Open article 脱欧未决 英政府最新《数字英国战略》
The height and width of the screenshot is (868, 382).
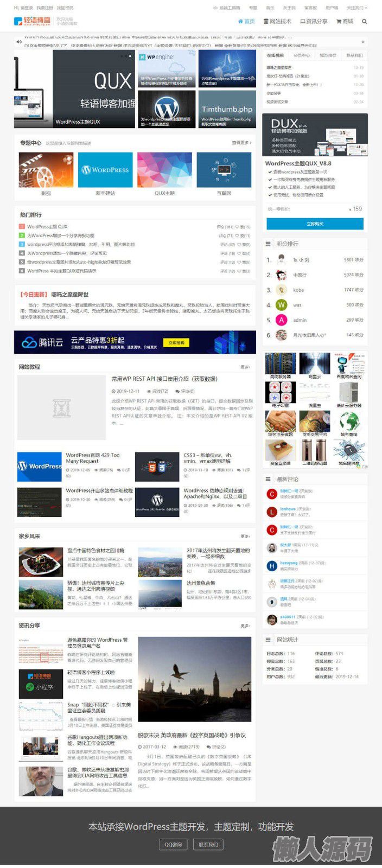[x=192, y=735]
